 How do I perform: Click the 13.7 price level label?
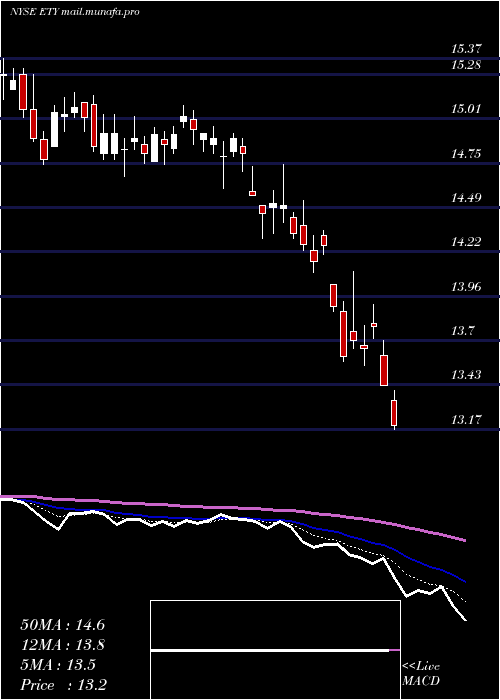click(462, 331)
